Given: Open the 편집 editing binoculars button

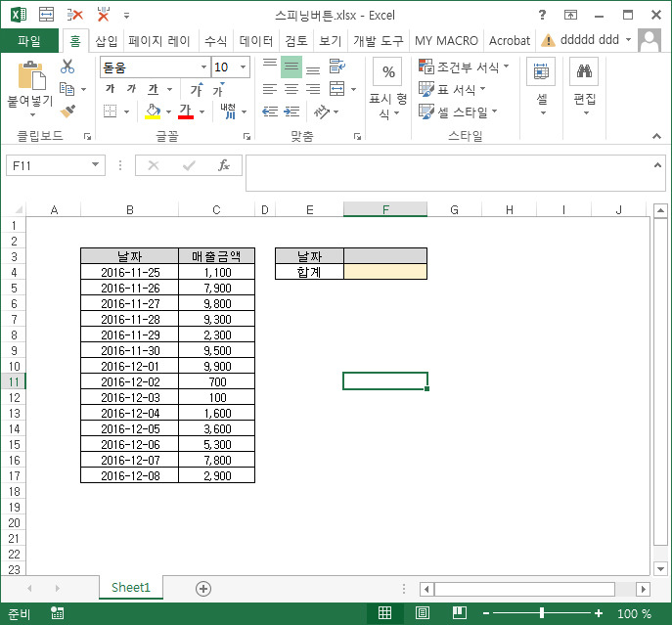Looking at the screenshot, I should [x=584, y=86].
